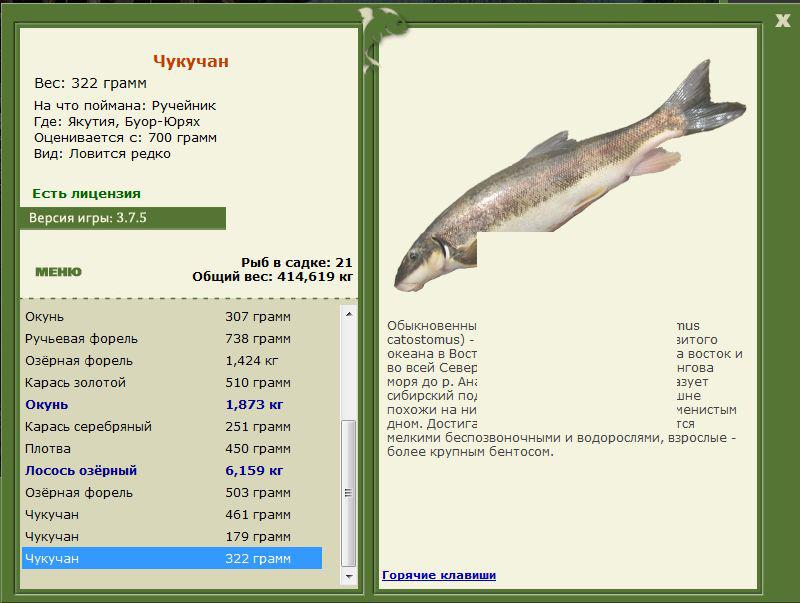The height and width of the screenshot is (603, 800).
Task: Click Оценивается с: 700 грамм line
Action: pos(126,138)
